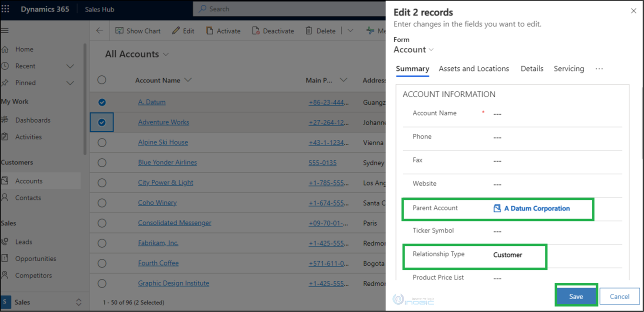Click the Competitors icon in the sidebar
Screen dimensions: 644x312
tap(5, 275)
